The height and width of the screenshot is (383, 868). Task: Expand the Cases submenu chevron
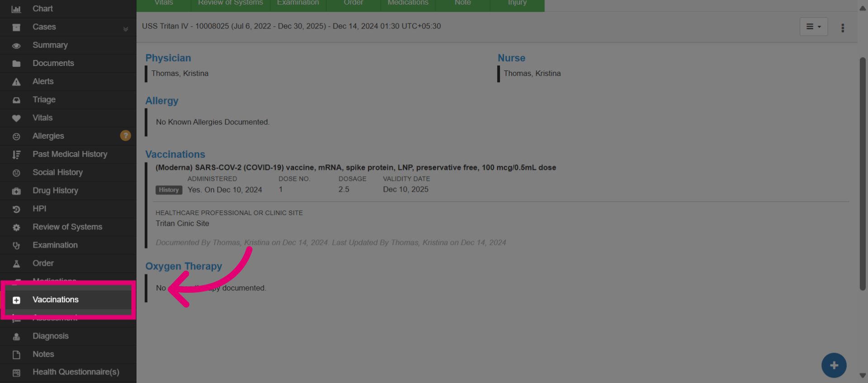(126, 29)
